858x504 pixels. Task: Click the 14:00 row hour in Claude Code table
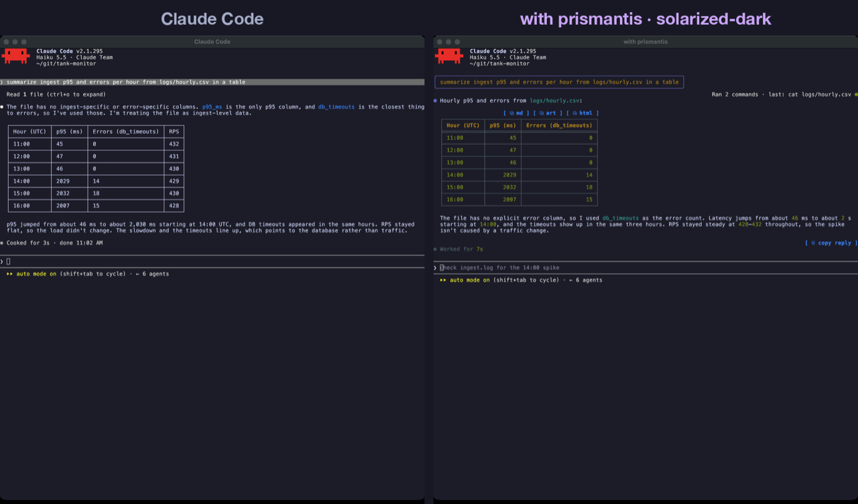coord(21,182)
